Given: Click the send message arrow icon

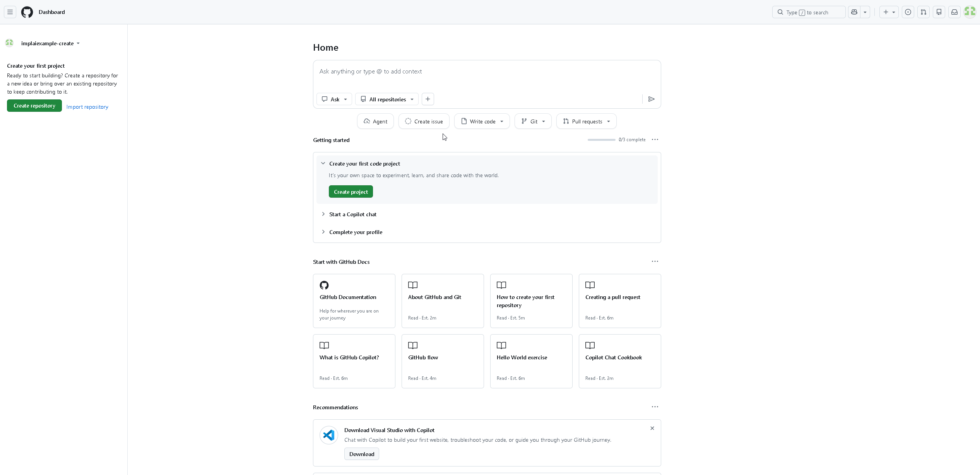Looking at the screenshot, I should click(x=652, y=99).
